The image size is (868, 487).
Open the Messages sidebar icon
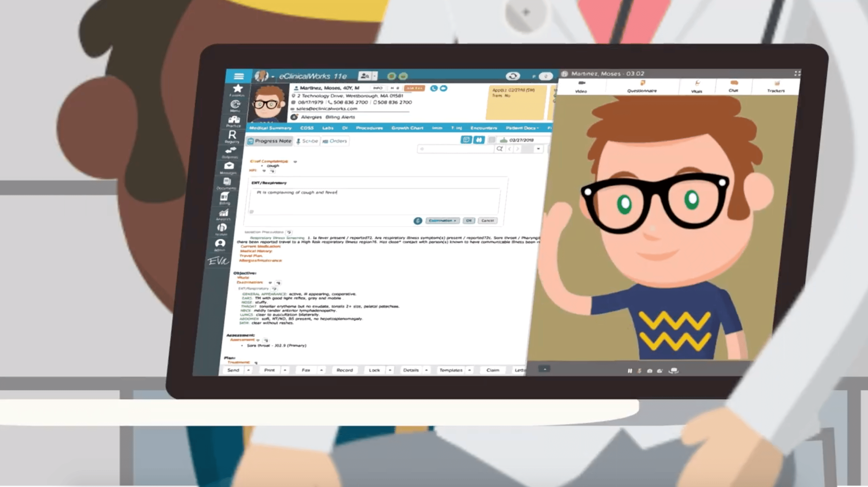229,166
